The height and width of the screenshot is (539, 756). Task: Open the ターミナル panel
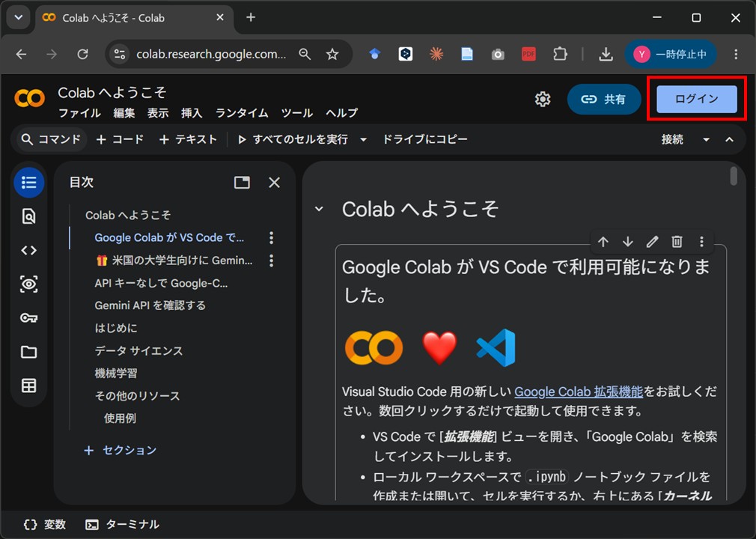(122, 525)
